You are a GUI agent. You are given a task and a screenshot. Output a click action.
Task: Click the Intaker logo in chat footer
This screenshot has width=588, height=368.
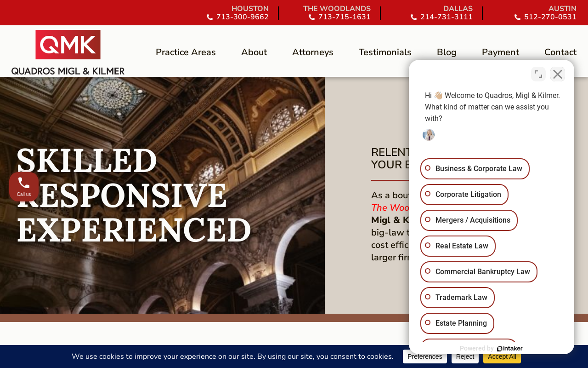(510, 349)
